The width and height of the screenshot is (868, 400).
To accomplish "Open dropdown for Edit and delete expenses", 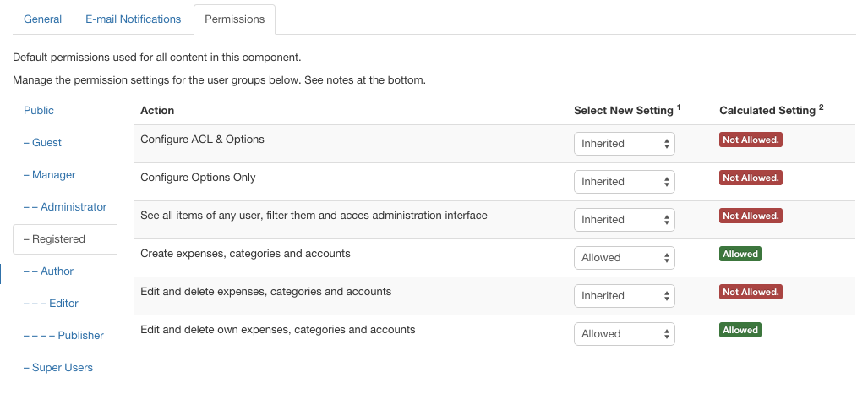I will (625, 296).
